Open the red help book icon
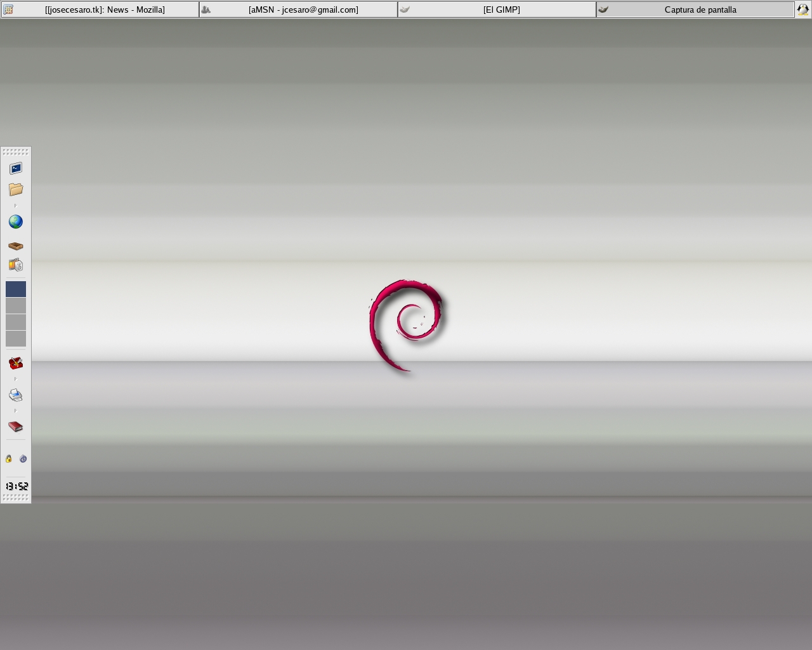The width and height of the screenshot is (812, 650). click(x=16, y=427)
